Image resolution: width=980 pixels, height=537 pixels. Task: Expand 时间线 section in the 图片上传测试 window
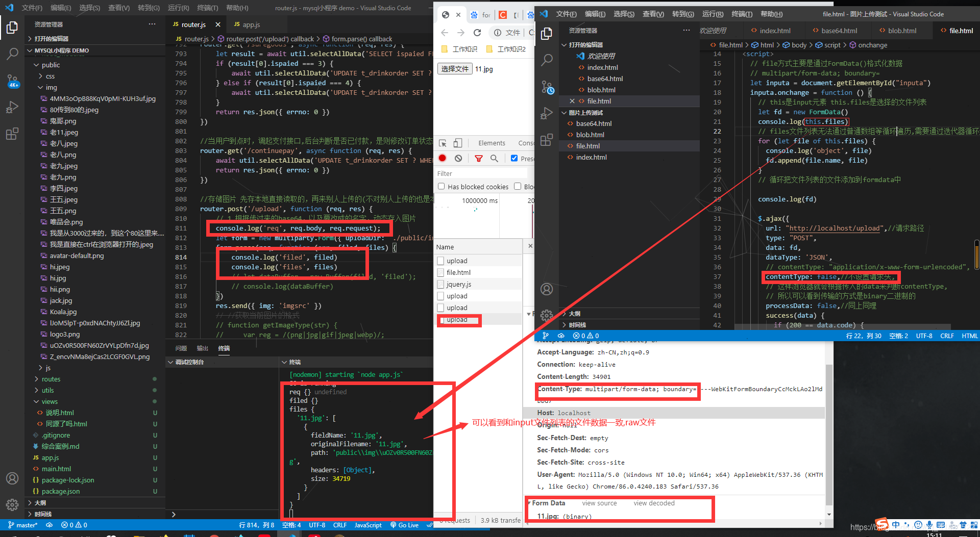(577, 325)
